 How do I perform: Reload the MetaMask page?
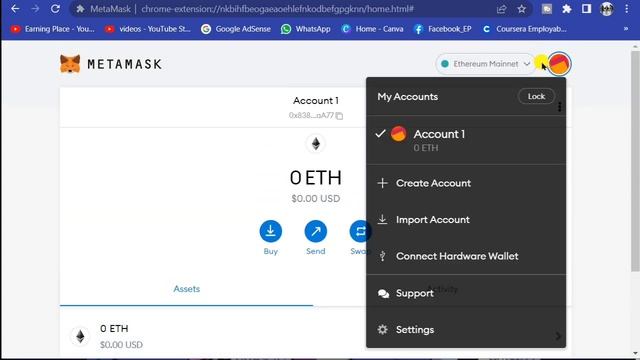(55, 9)
